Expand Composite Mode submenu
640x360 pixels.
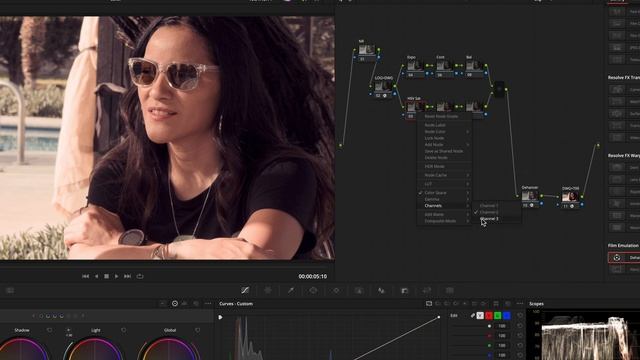(x=444, y=221)
